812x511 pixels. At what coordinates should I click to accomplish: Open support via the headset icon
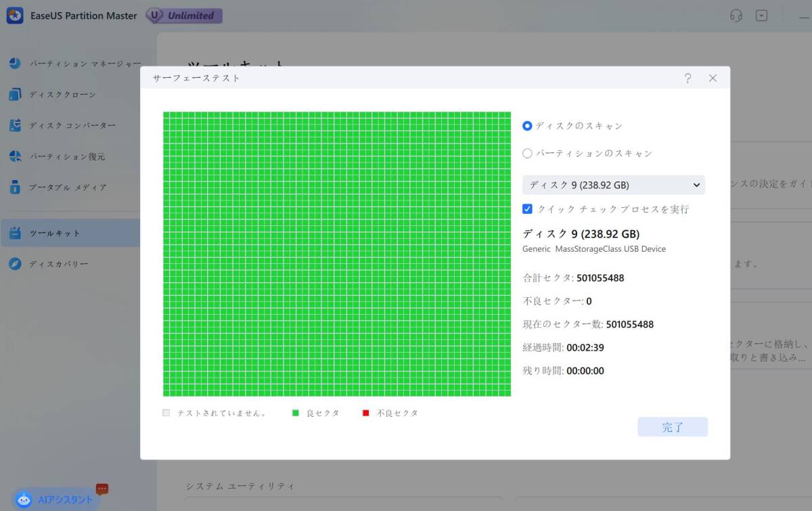tap(736, 16)
